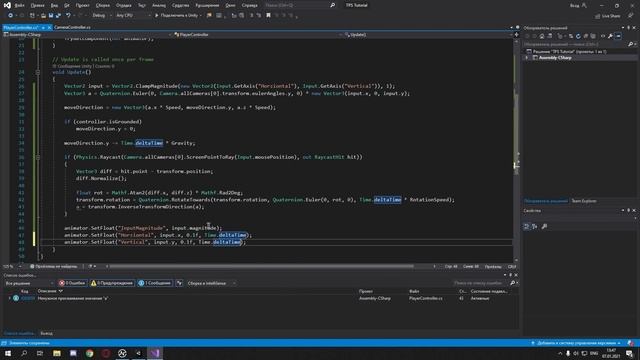Open the Отладка menu
The width and height of the screenshot is (640, 360).
pyautogui.click(x=123, y=5)
